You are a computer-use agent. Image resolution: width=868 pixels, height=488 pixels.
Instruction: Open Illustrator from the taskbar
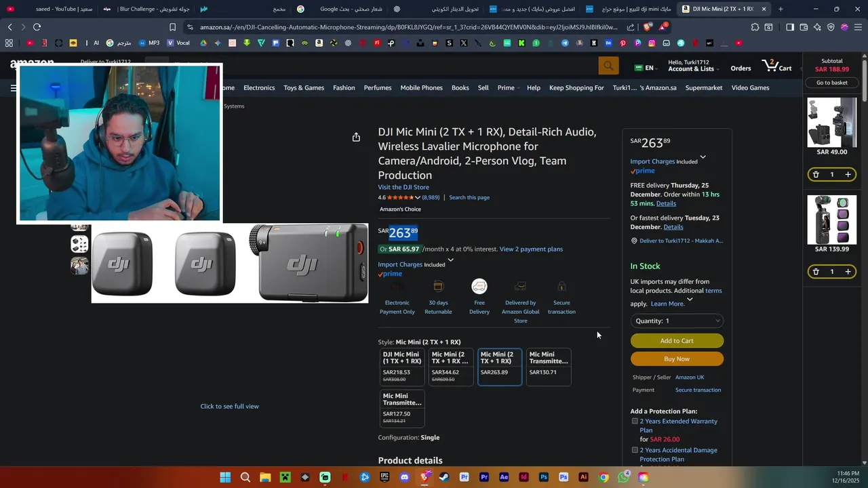(x=583, y=477)
